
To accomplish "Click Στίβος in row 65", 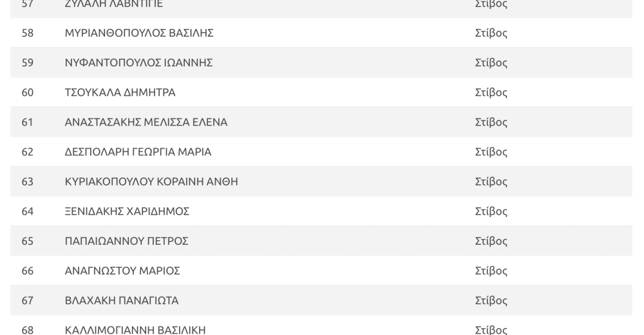I will point(491,242).
